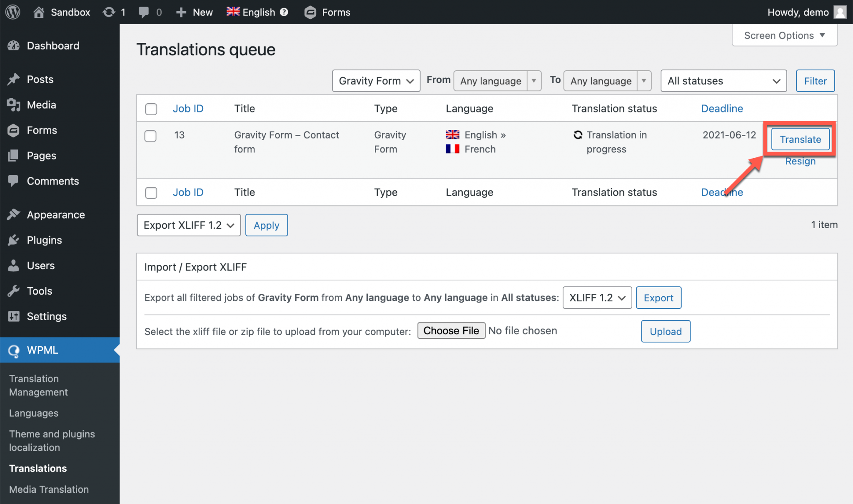Open the user avatar next to Howdy, demo
The height and width of the screenshot is (504, 853).
pos(841,12)
